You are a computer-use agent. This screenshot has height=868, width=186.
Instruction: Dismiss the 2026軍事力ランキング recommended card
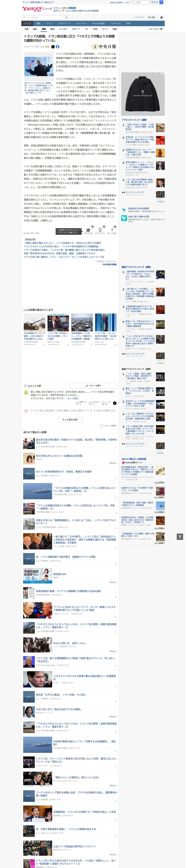(44, 345)
